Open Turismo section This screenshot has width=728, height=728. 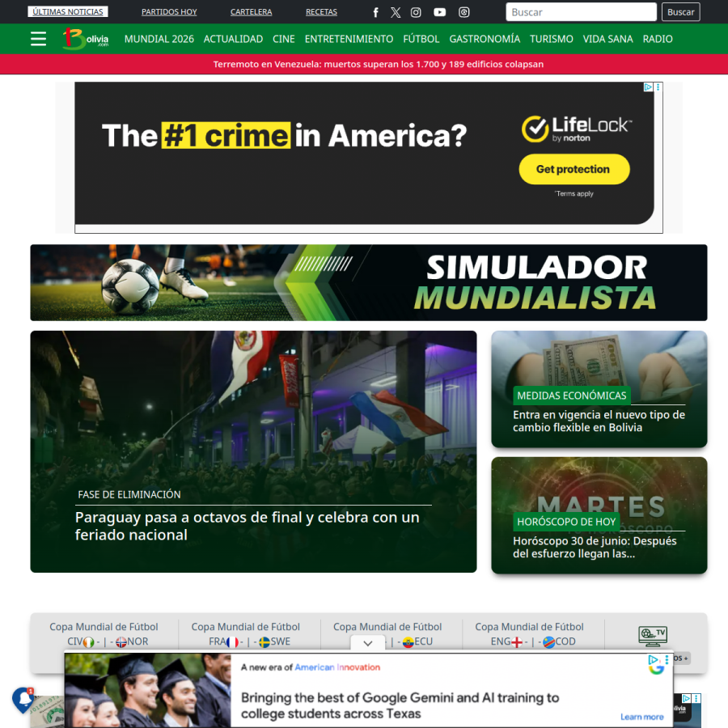pos(551,39)
